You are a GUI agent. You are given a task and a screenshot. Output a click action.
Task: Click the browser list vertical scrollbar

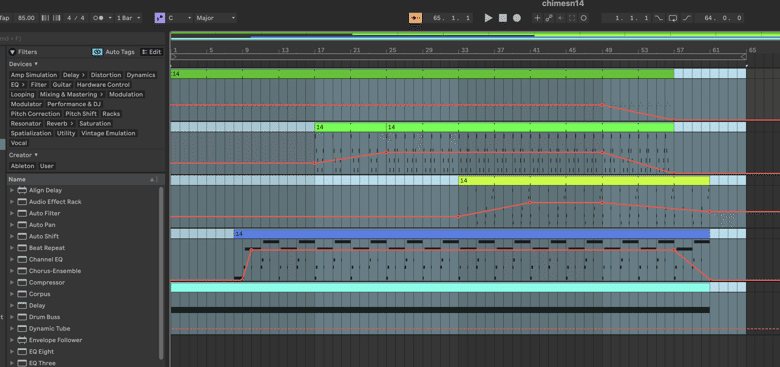click(161, 273)
